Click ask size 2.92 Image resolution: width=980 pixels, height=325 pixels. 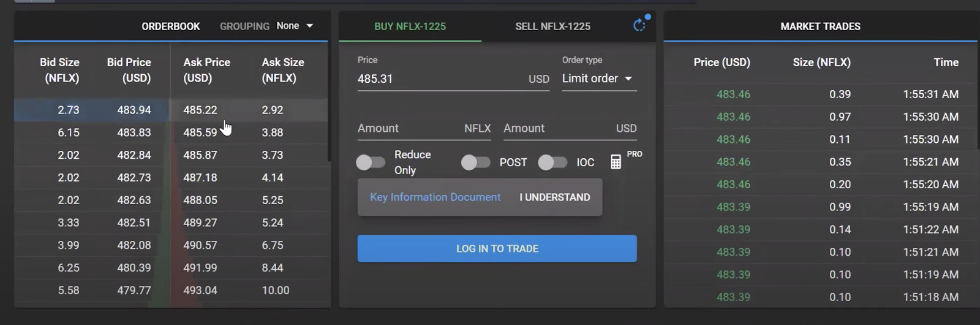tap(273, 110)
